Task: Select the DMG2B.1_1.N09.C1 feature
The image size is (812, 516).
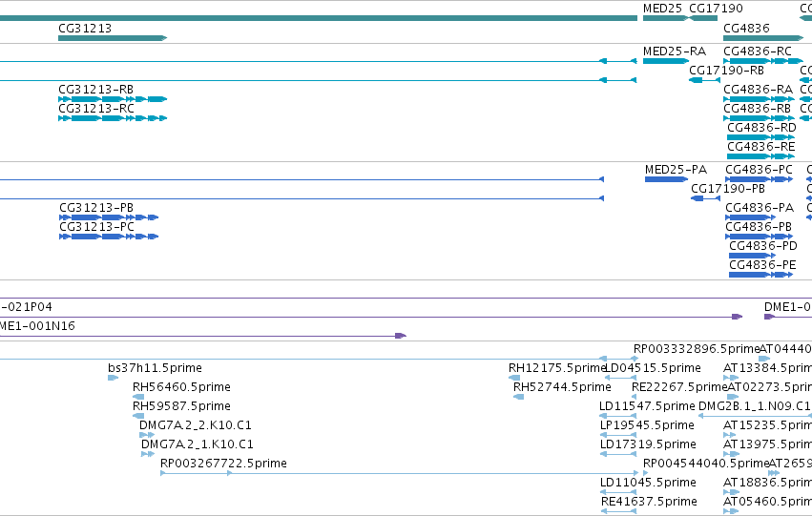Action: point(755,416)
